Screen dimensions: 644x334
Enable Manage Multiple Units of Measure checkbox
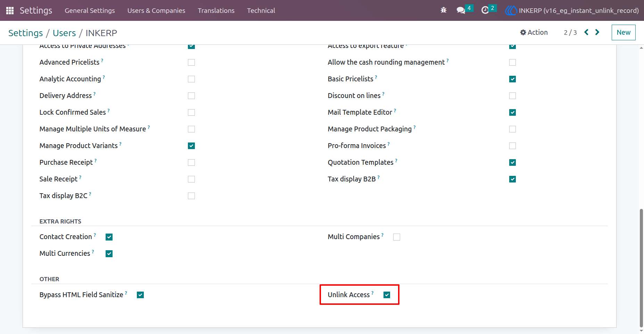coord(191,129)
